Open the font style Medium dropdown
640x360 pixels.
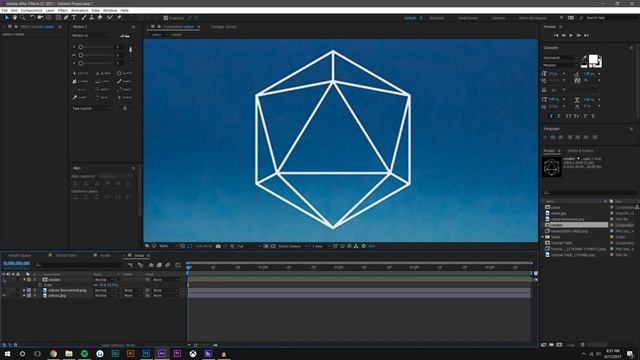click(560, 65)
